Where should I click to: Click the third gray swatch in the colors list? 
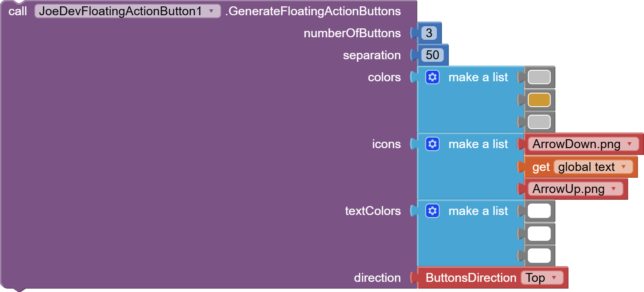(539, 122)
